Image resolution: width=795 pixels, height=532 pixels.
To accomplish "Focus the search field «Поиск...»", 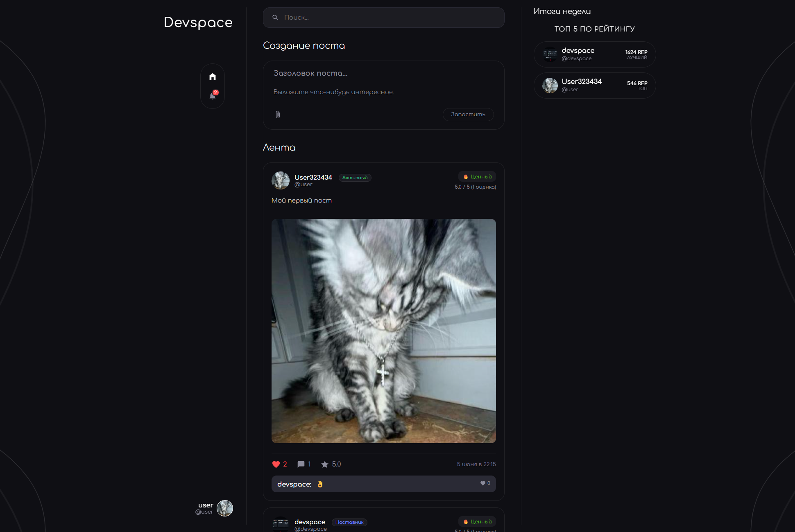I will coord(383,18).
